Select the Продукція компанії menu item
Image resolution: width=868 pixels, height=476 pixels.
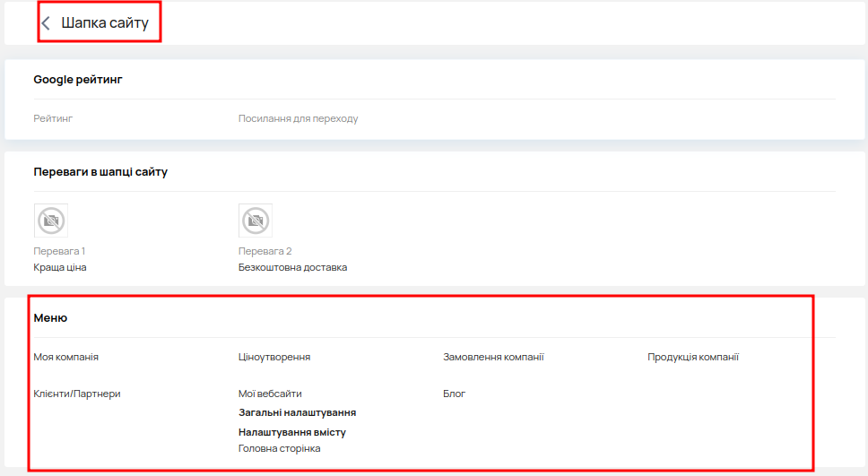(693, 357)
